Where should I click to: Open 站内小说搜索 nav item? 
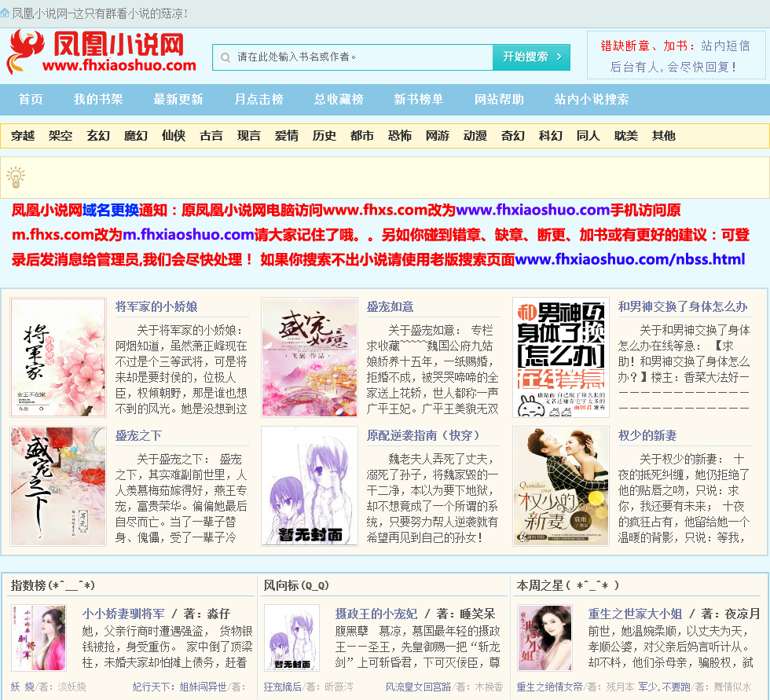tap(591, 99)
